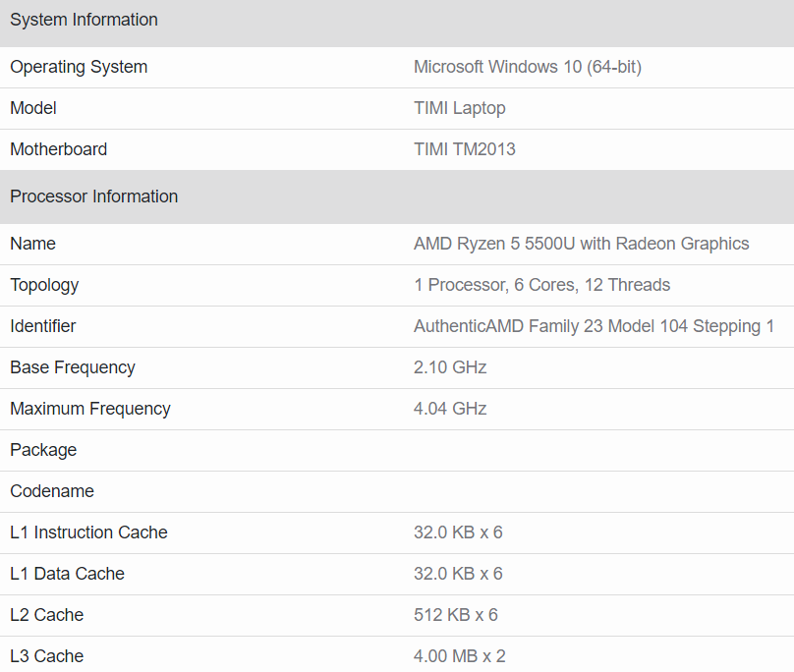
Task: Expand the empty Package row
Action: click(43, 450)
